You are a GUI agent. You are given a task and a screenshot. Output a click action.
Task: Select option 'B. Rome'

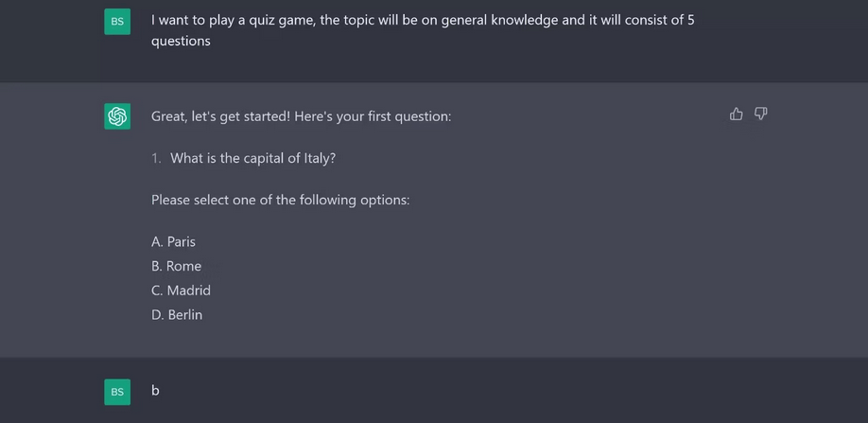pos(176,266)
